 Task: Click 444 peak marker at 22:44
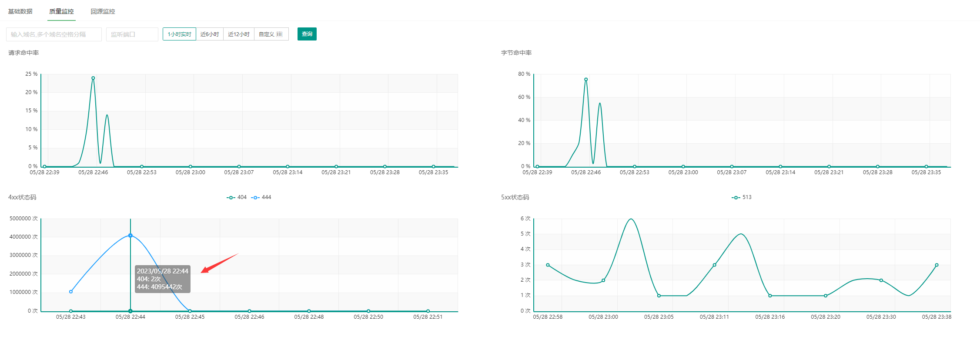point(130,236)
